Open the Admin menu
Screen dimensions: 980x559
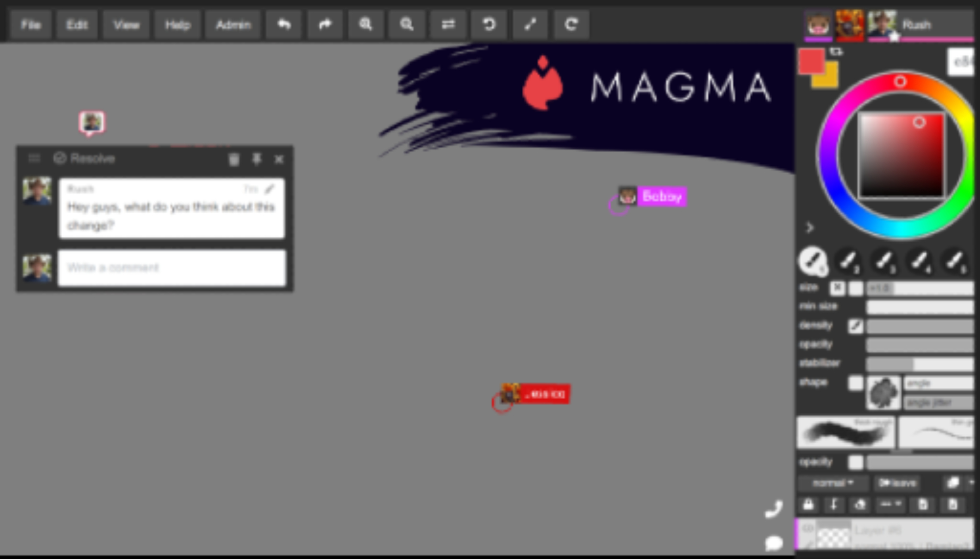233,25
